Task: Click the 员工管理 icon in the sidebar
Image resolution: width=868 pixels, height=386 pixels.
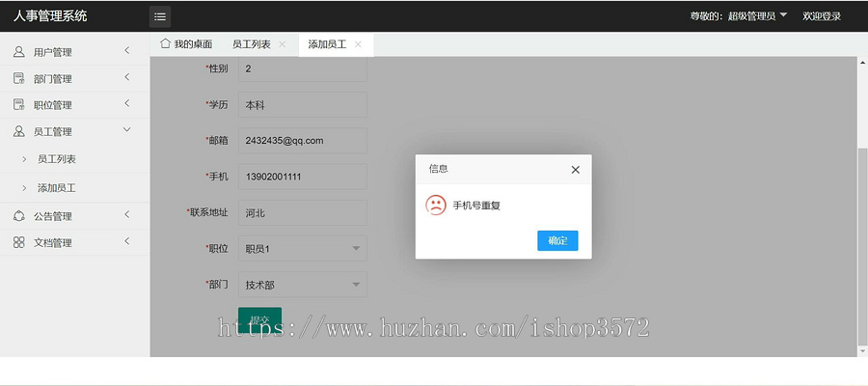Action: (x=19, y=131)
